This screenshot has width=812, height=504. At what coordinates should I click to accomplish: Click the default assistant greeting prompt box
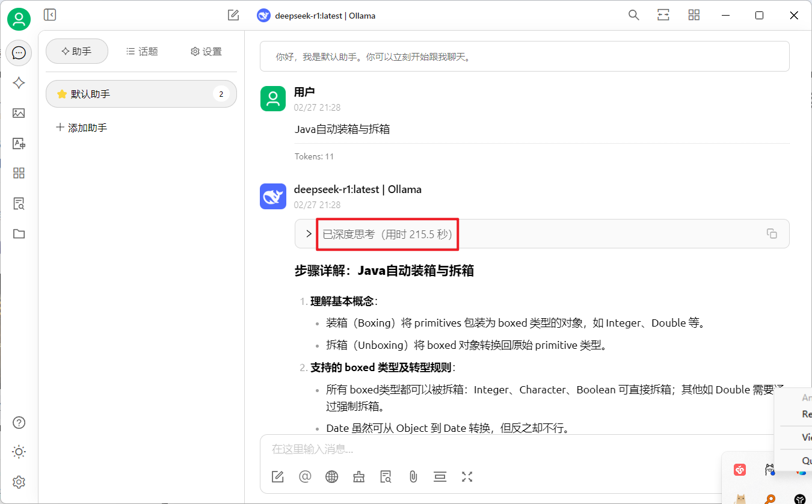(524, 57)
